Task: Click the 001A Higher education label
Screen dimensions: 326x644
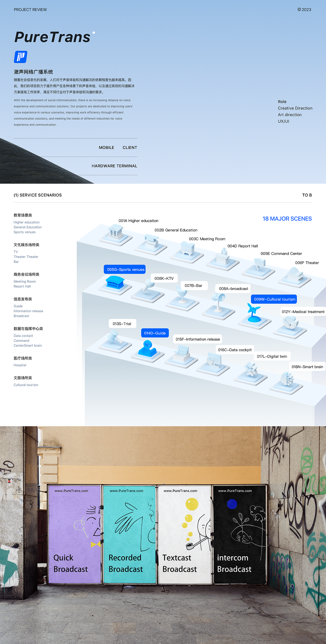Action: pos(139,221)
